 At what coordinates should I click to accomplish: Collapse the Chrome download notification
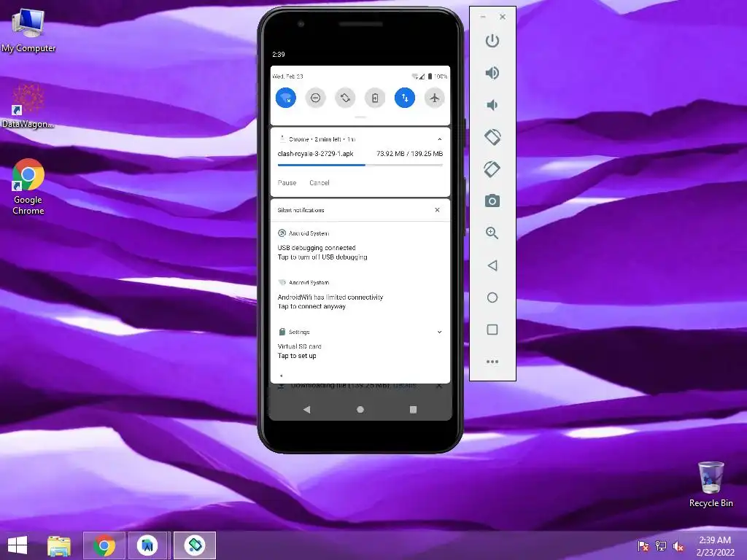pyautogui.click(x=439, y=139)
